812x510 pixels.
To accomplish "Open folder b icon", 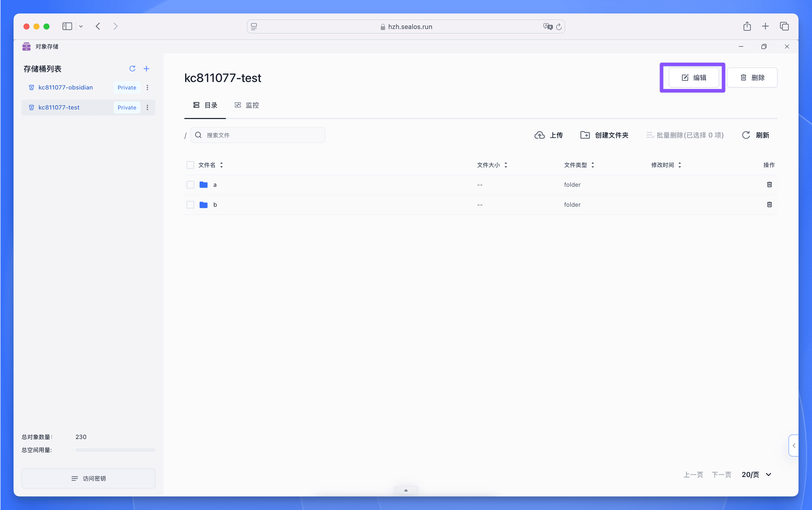I will point(204,205).
